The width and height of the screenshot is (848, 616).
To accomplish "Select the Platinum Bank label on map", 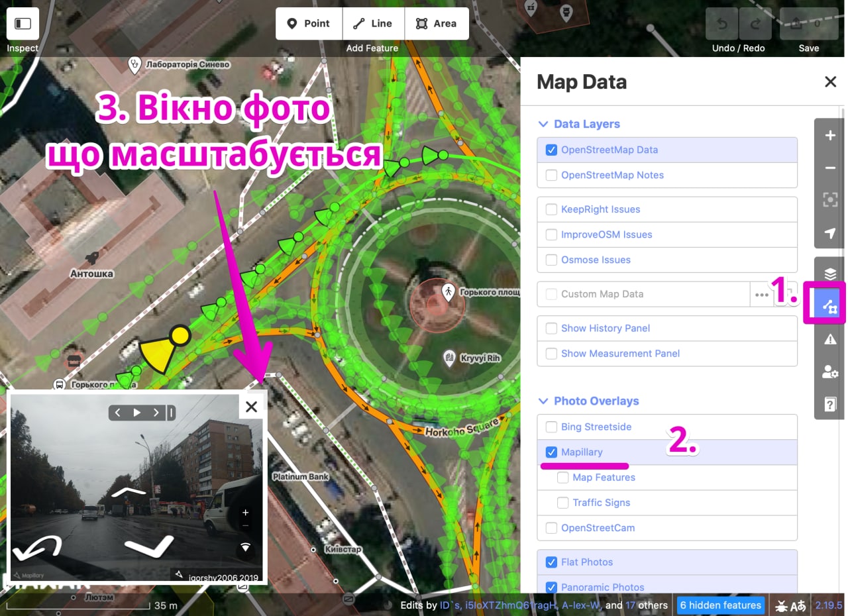I will (x=300, y=476).
